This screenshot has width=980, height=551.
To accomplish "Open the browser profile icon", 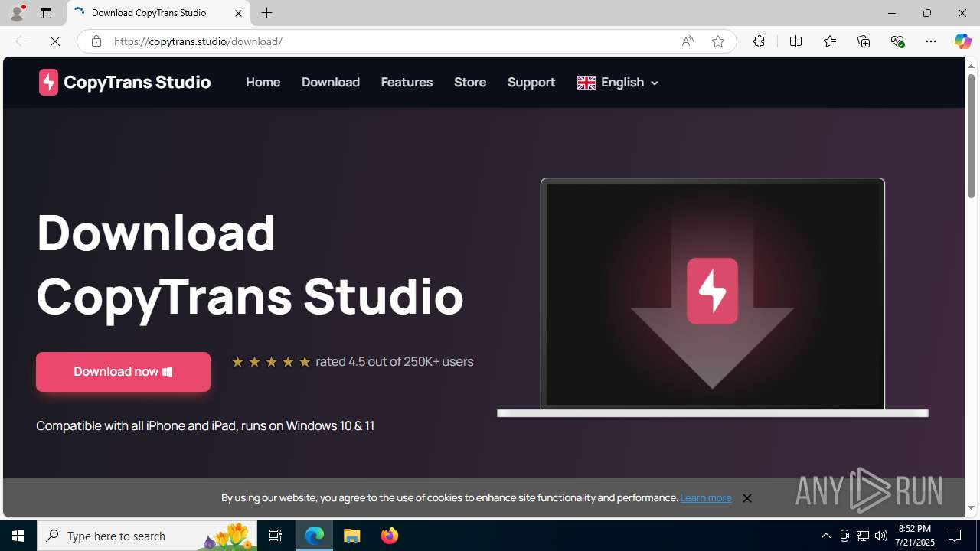I will 17,13.
